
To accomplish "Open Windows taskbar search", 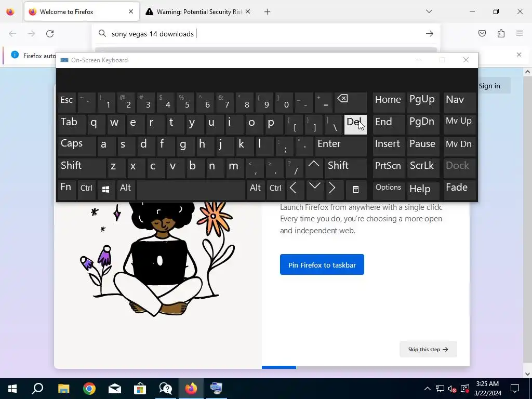I will click(37, 389).
